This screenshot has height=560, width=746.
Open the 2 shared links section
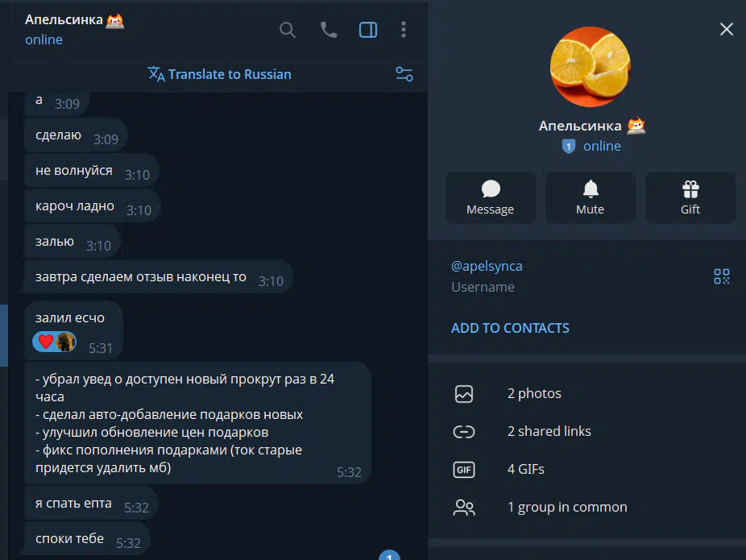tap(586, 432)
